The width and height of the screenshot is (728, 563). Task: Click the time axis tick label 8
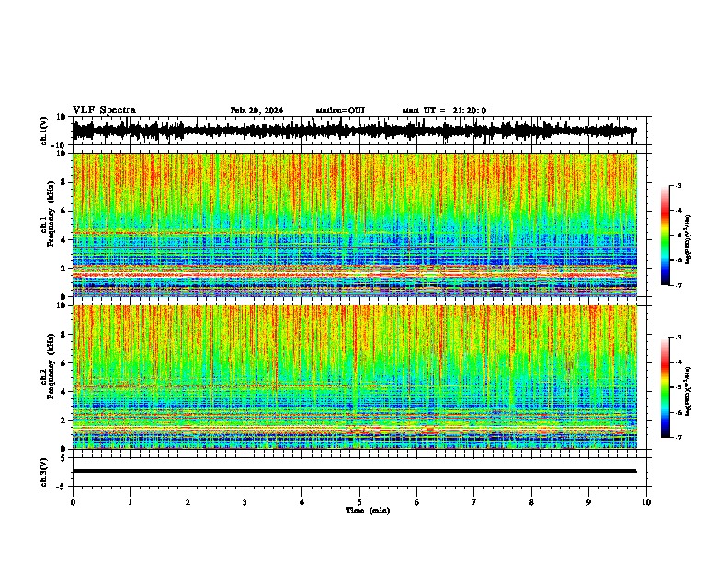(x=531, y=502)
